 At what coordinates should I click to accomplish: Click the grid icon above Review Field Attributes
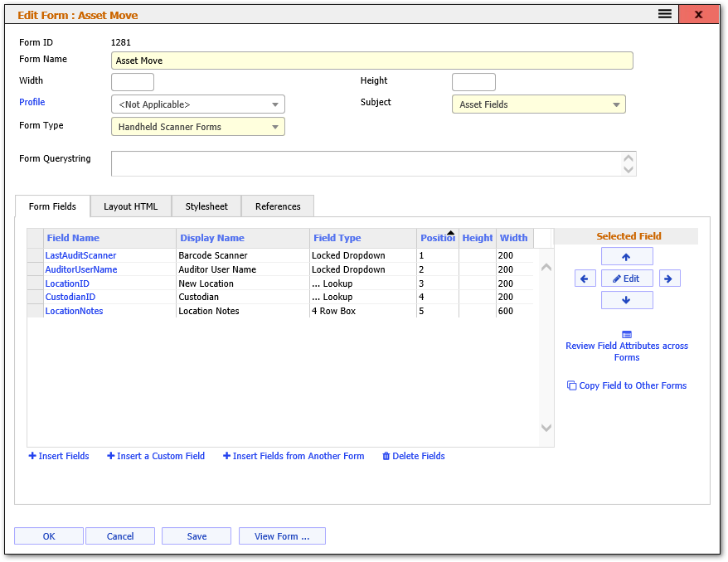click(x=627, y=335)
